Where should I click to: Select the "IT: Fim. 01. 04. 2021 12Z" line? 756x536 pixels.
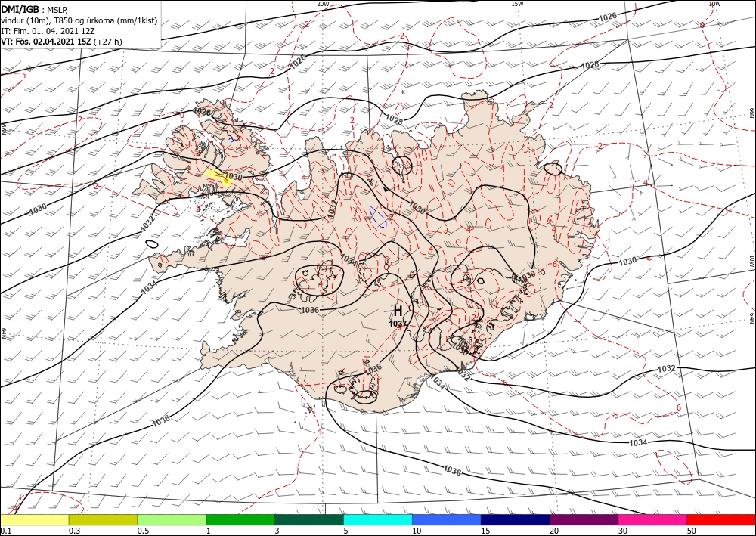[48, 31]
